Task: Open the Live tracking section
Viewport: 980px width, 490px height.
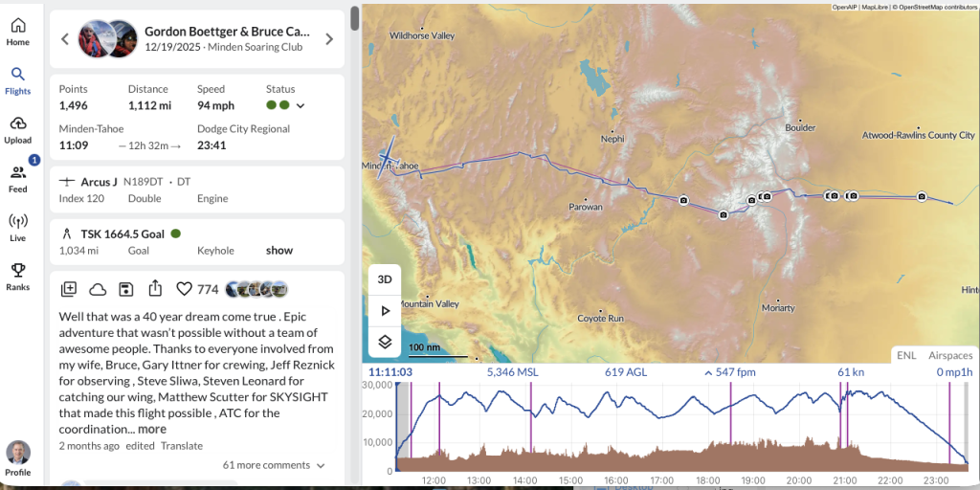Action: pos(18,227)
